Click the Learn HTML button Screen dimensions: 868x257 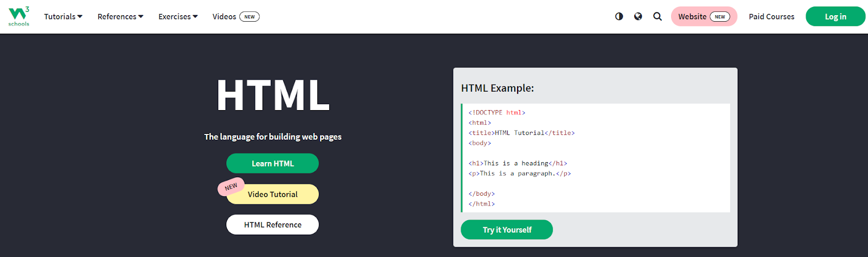pyautogui.click(x=272, y=163)
